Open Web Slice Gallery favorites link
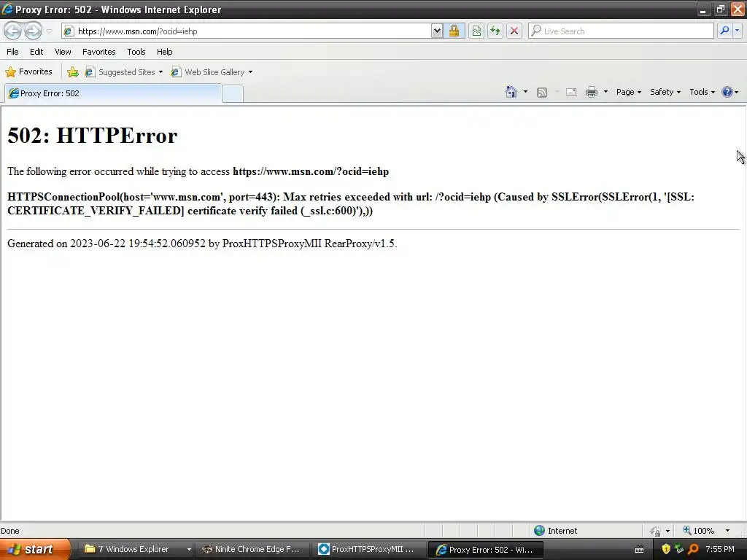Viewport: 747px width, 560px height. coord(209,72)
